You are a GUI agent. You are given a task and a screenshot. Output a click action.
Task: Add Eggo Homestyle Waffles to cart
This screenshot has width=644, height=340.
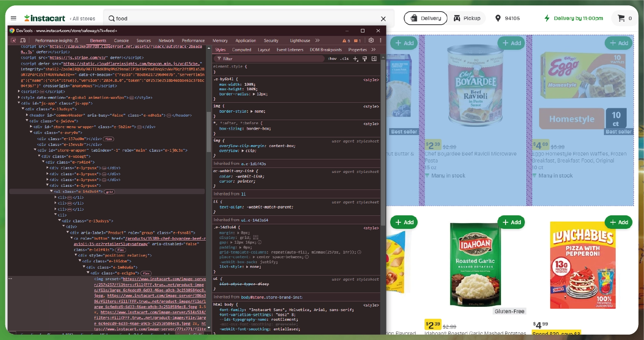[619, 43]
